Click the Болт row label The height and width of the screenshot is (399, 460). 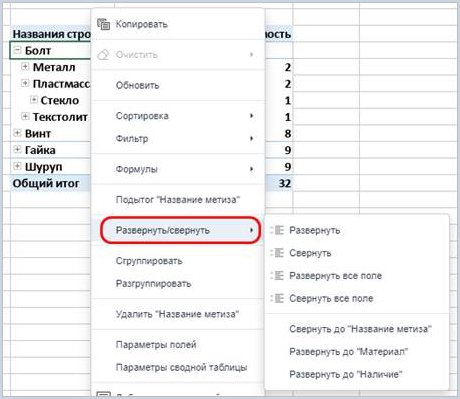38,50
